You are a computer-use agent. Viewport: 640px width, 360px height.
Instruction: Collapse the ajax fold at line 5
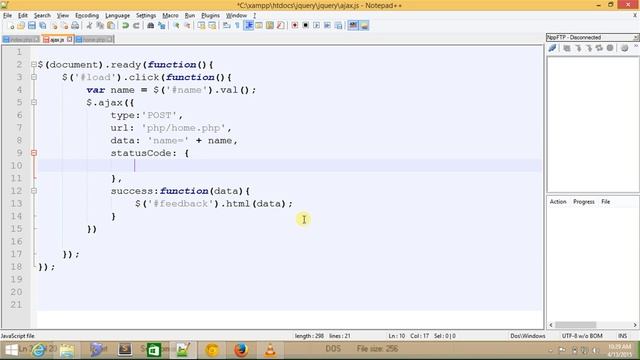(34, 102)
